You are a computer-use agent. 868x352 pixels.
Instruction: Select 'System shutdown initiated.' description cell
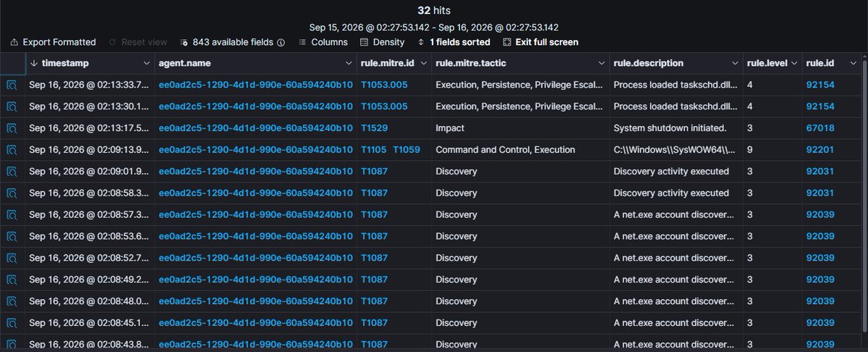click(676, 128)
